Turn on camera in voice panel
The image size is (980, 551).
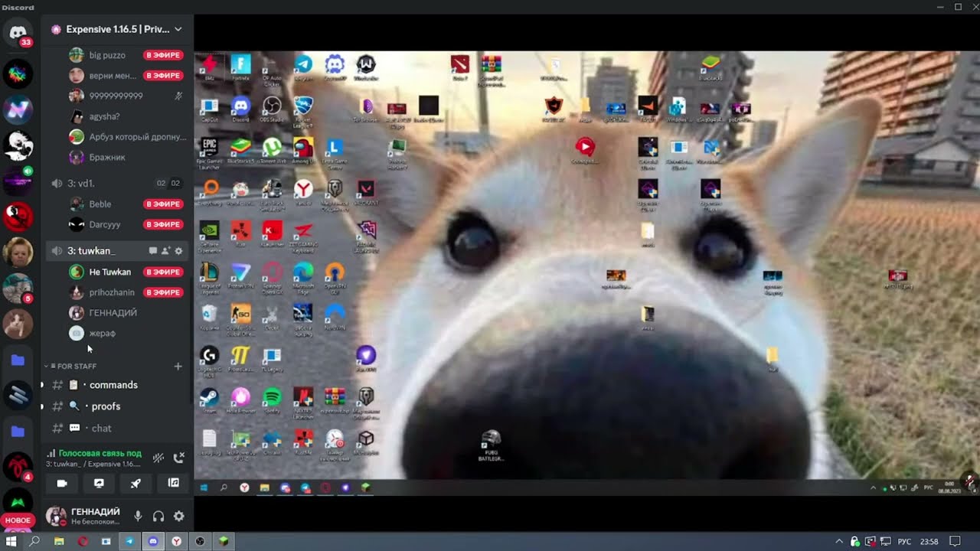(x=62, y=484)
